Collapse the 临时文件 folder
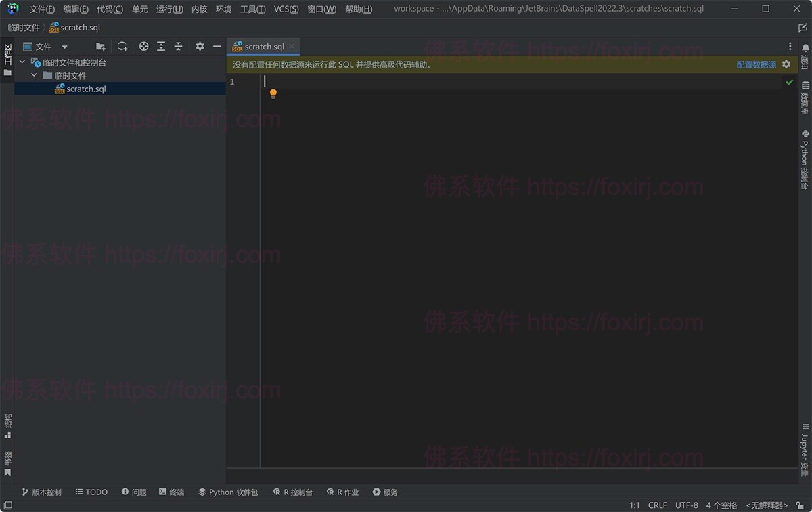812x512 pixels. [x=32, y=75]
